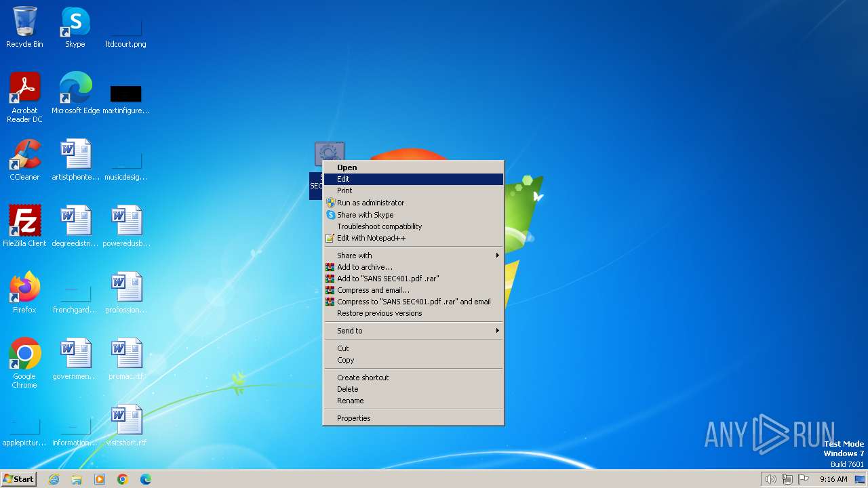
Task: Select the promac.rtf document icon
Action: 126,359
